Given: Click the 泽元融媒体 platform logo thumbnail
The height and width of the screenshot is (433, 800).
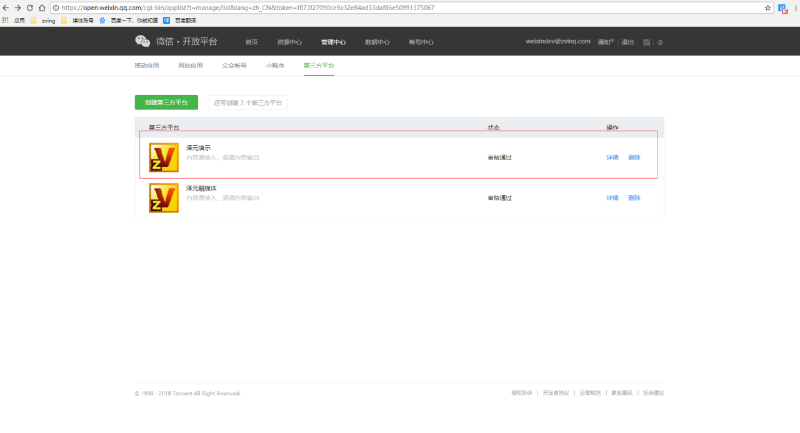Looking at the screenshot, I should (x=164, y=198).
